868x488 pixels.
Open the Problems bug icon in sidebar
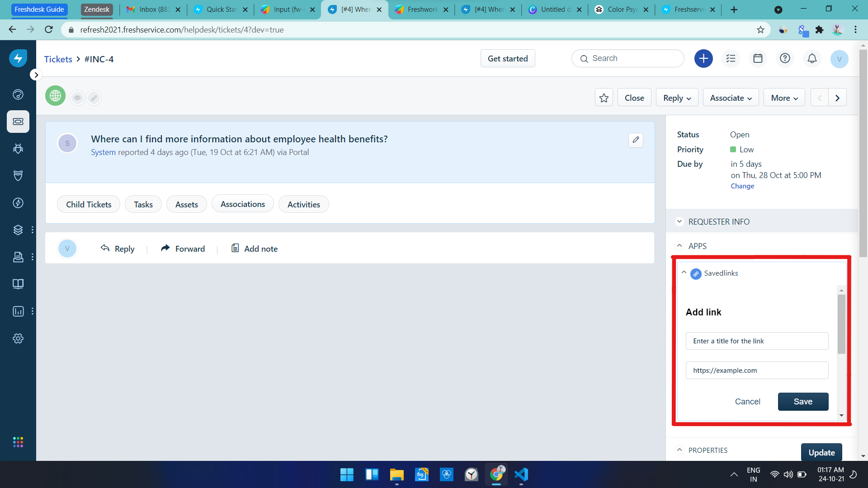pyautogui.click(x=18, y=149)
